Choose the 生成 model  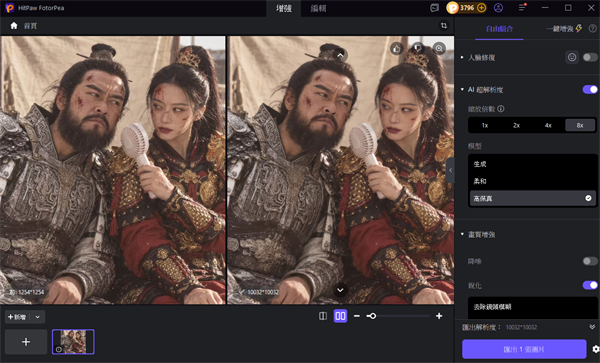tap(532, 164)
